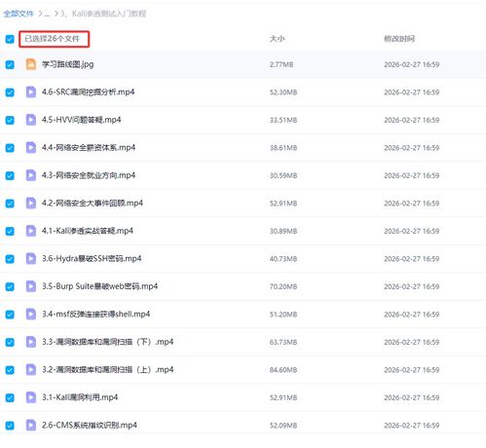Expand the collapsed breadcrumb ellipsis
The width and height of the screenshot is (486, 448).
click(47, 14)
